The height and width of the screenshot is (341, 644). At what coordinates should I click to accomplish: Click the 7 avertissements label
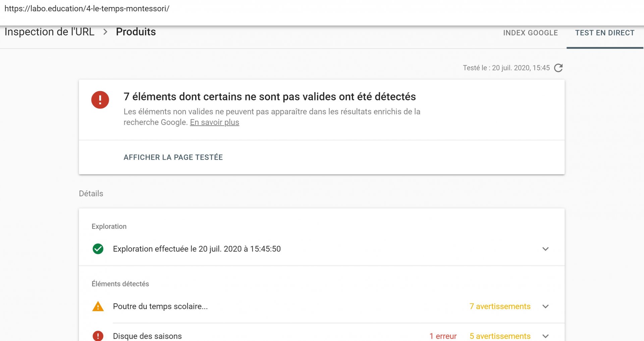(500, 306)
